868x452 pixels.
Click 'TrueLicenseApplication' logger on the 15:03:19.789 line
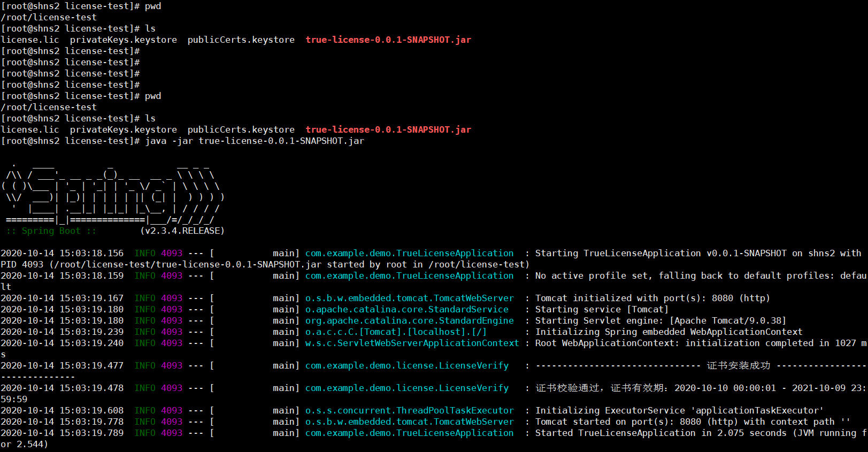tap(410, 433)
